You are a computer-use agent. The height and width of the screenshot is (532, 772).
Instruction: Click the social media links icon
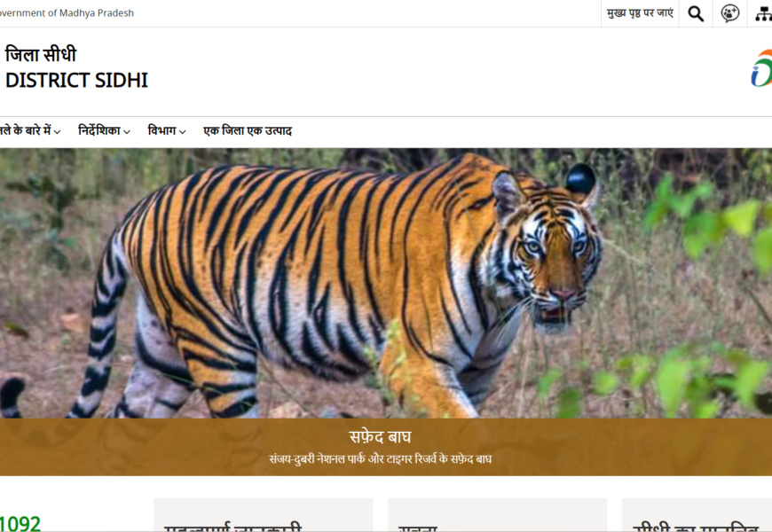[729, 13]
